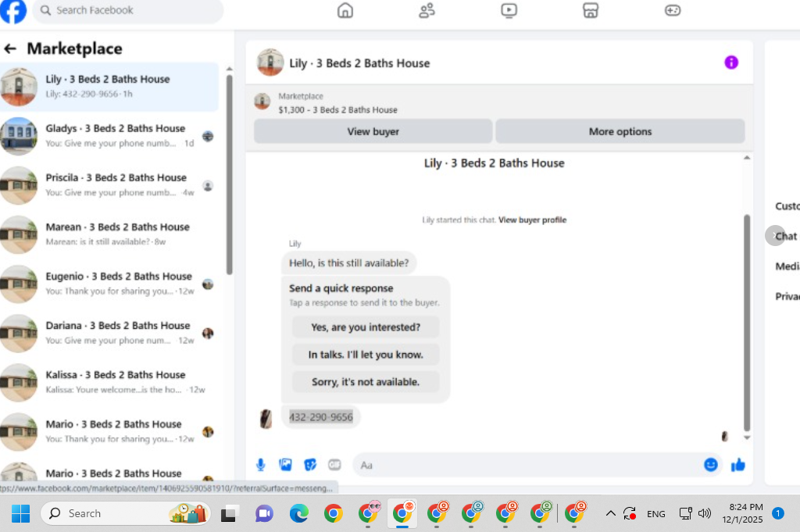The width and height of the screenshot is (800, 532).
Task: Choose a GIF icon
Action: click(x=334, y=465)
